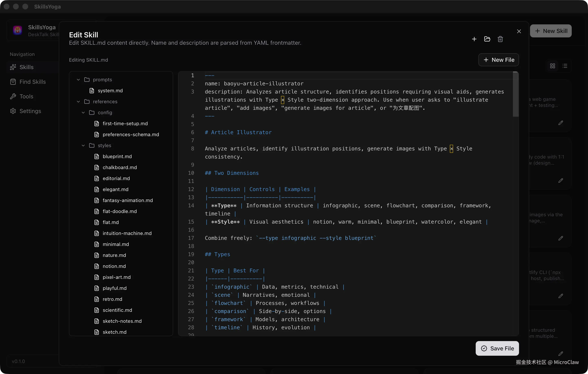Click pencil edit icon on web game card
The height and width of the screenshot is (374, 588).
(560, 123)
